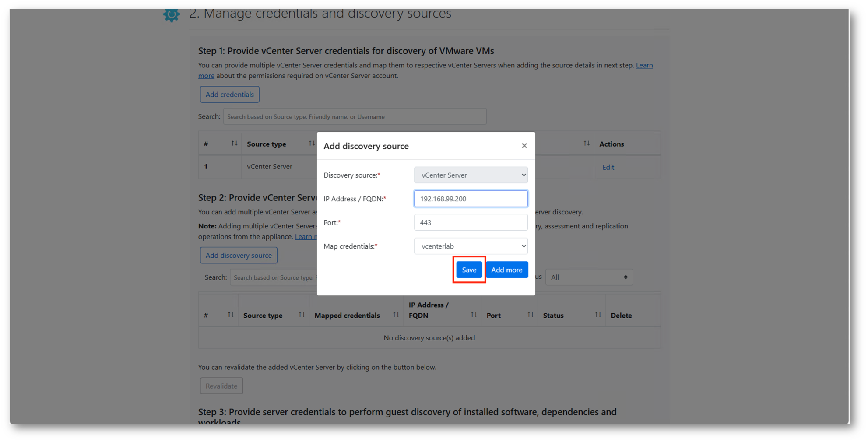
Task: Open the status filter All dropdown
Action: pos(589,277)
